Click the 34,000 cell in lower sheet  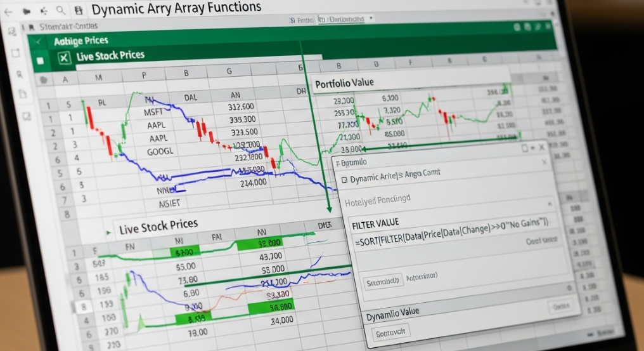click(281, 320)
